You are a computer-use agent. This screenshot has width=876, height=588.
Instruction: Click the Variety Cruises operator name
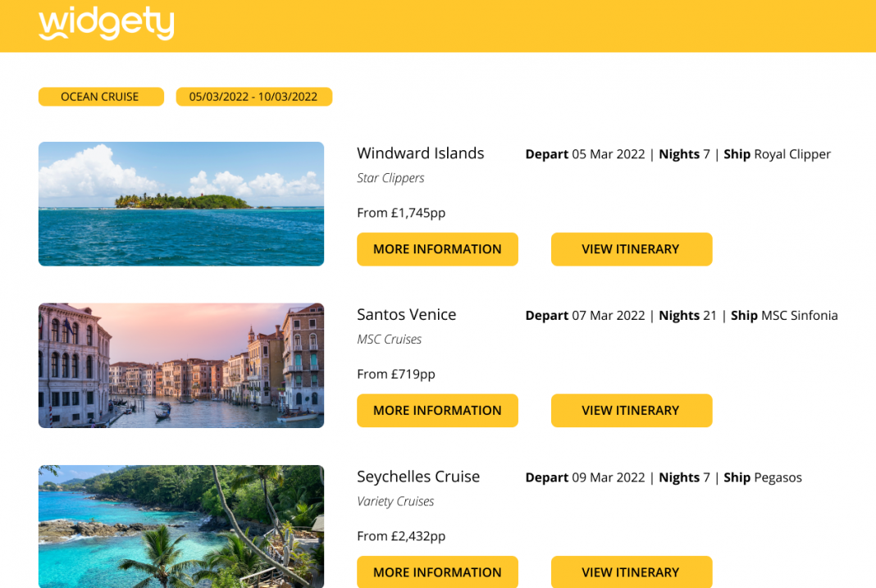[x=395, y=500]
